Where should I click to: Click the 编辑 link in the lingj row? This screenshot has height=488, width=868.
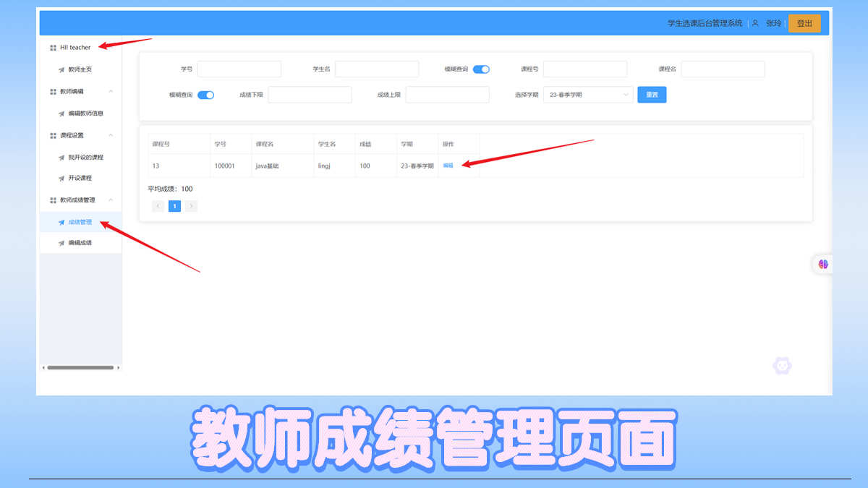(448, 166)
